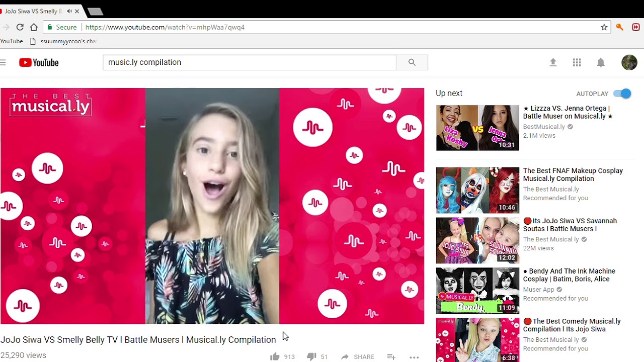Open the account avatar menu
The width and height of the screenshot is (644, 362).
click(629, 62)
